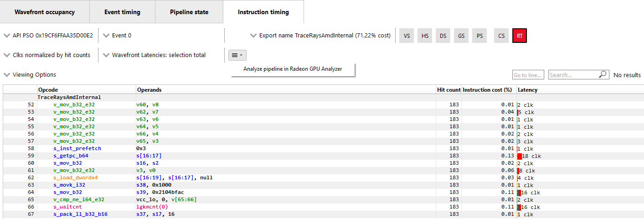Toggle the DS shader stage button
The image size is (644, 219).
(x=443, y=36)
